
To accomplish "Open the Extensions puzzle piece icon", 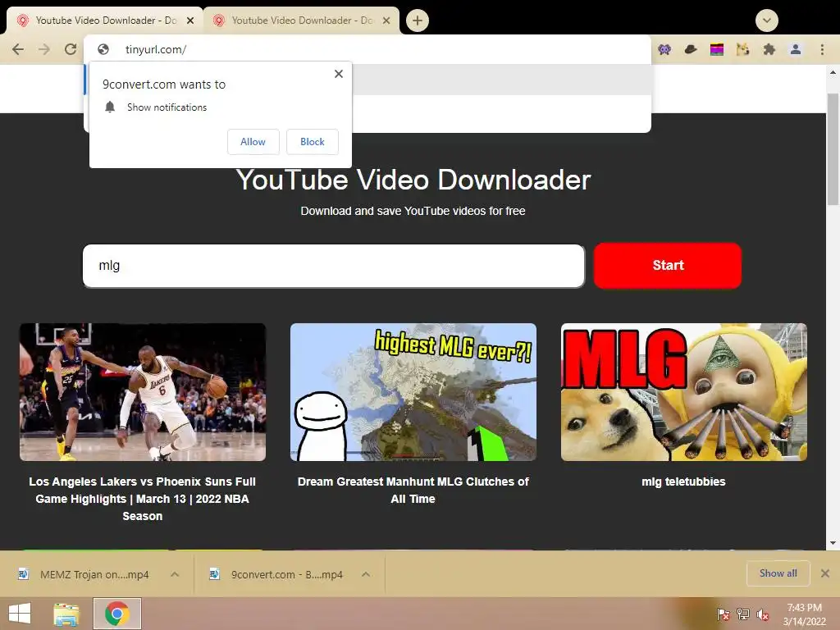I will tap(769, 49).
